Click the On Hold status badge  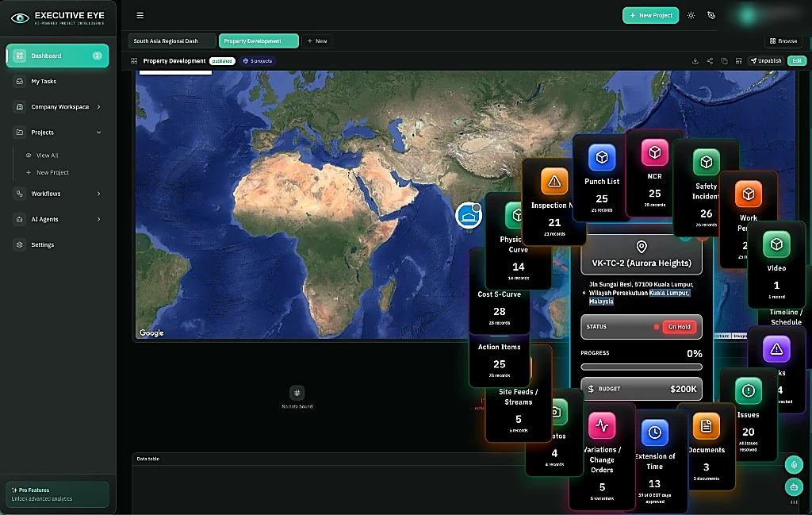tap(679, 327)
